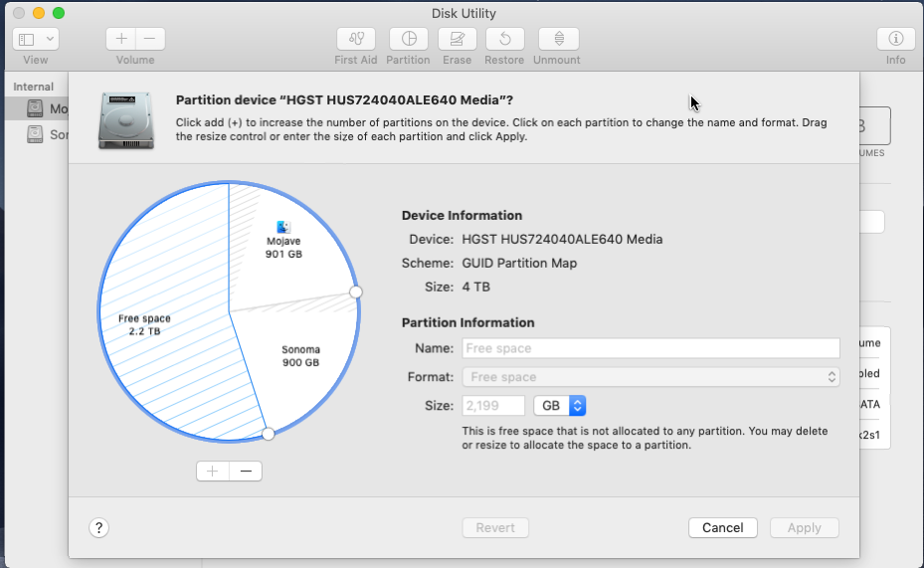Viewport: 924px width, 568px height.
Task: Change the GB size unit dropdown
Action: pyautogui.click(x=559, y=406)
